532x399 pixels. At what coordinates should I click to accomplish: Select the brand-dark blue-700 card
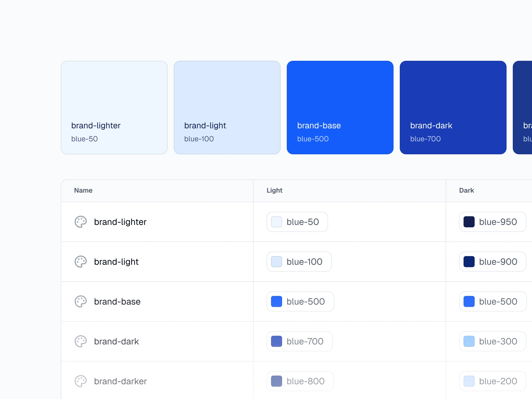pos(453,108)
